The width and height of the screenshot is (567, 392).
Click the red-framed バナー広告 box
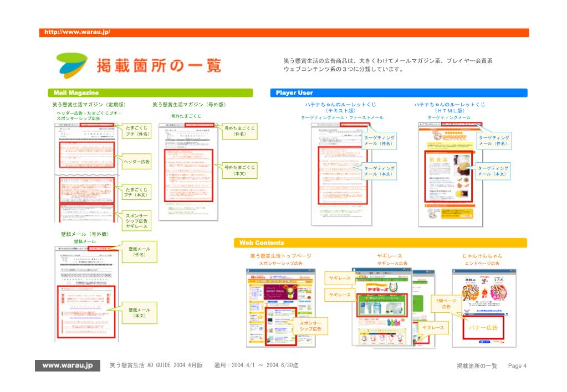(483, 328)
